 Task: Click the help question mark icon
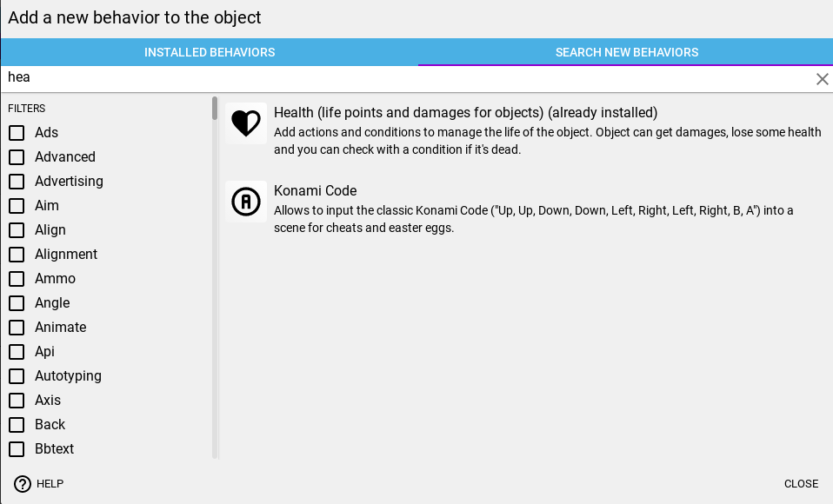(23, 484)
